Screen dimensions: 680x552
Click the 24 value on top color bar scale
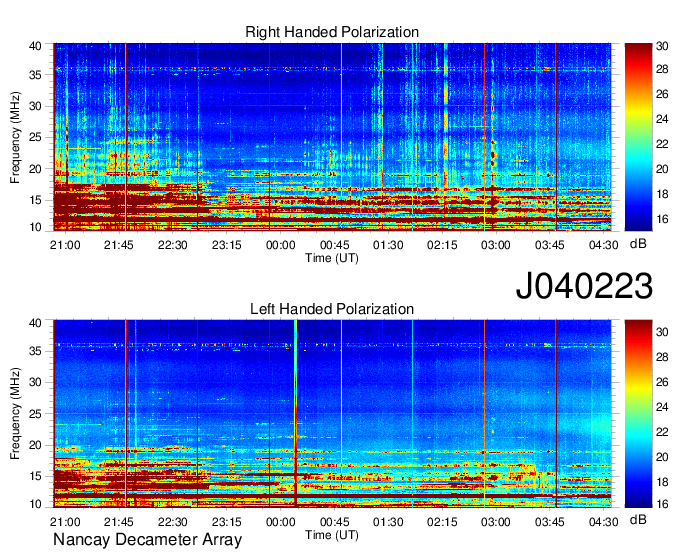click(x=662, y=119)
